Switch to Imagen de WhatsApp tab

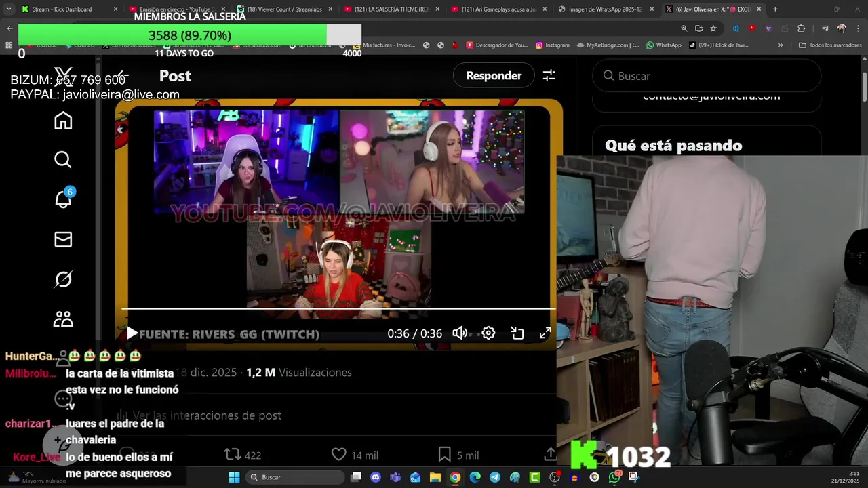(605, 9)
